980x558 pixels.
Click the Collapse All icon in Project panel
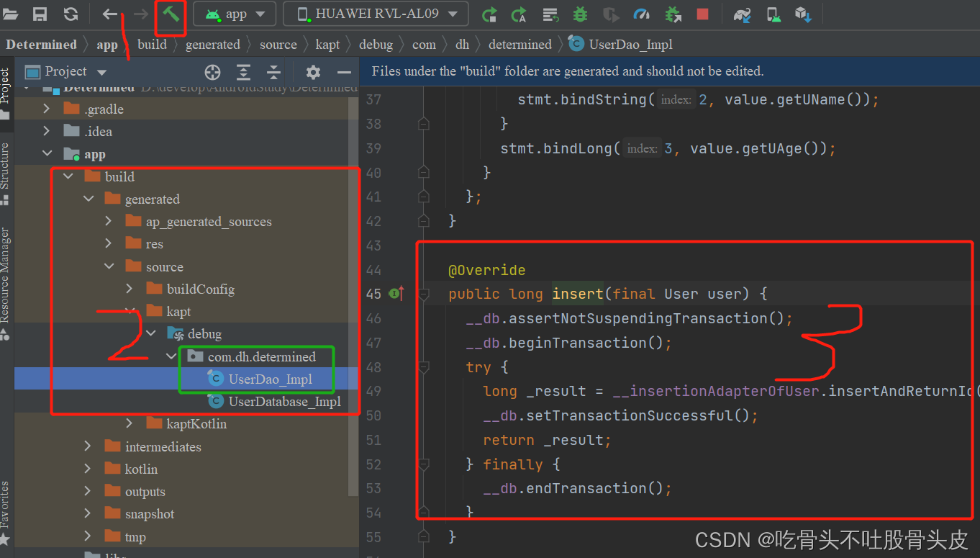pyautogui.click(x=273, y=72)
